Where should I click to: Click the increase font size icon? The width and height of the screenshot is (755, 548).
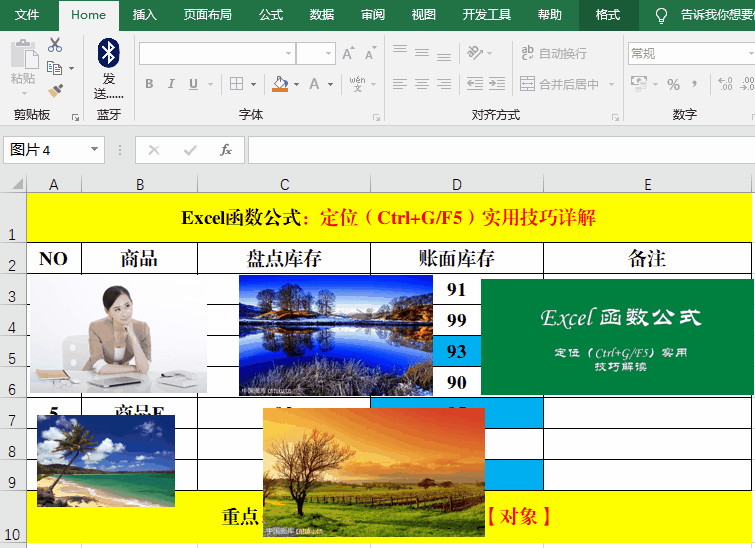(348, 54)
